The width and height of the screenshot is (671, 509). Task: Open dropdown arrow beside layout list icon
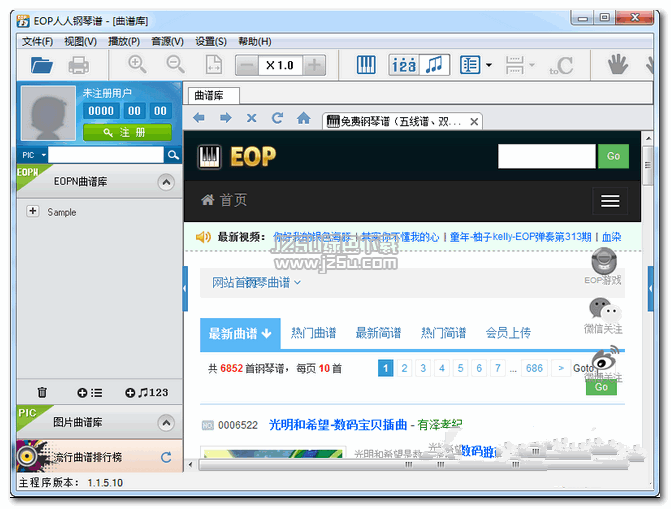[x=489, y=65]
